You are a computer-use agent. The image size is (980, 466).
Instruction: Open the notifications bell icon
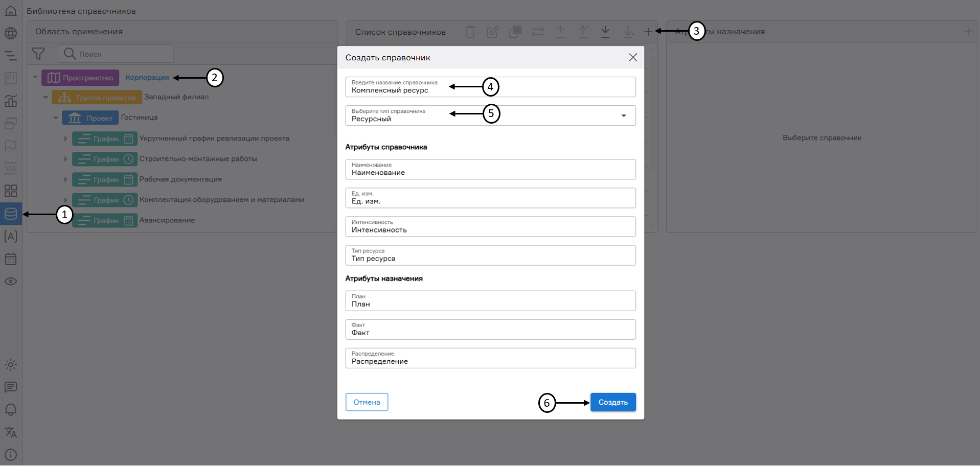point(11,410)
